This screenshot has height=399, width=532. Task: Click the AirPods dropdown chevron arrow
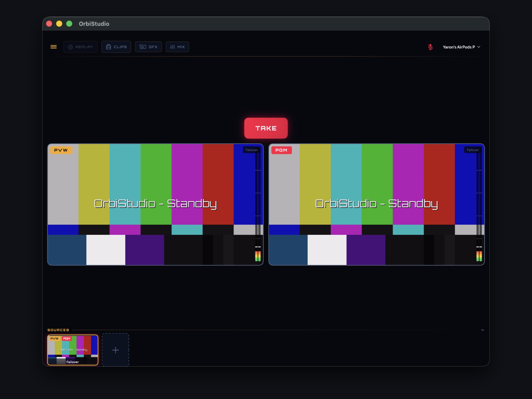479,47
